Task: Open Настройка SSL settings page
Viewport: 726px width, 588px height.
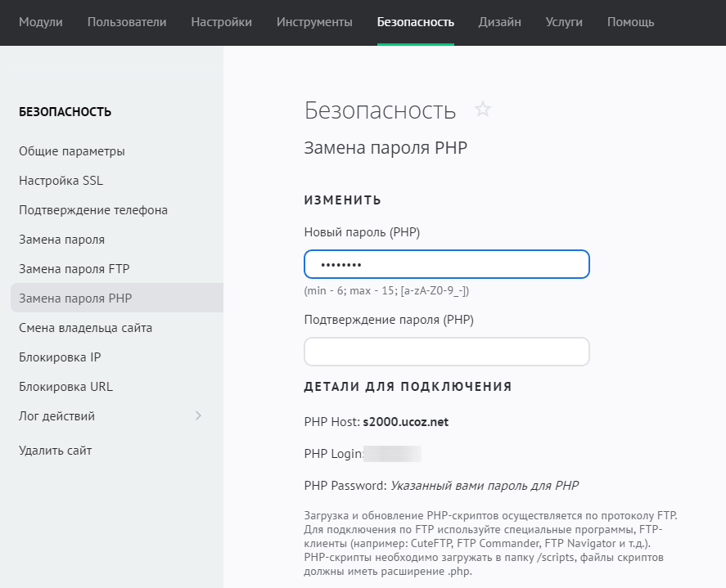Action: pyautogui.click(x=61, y=181)
